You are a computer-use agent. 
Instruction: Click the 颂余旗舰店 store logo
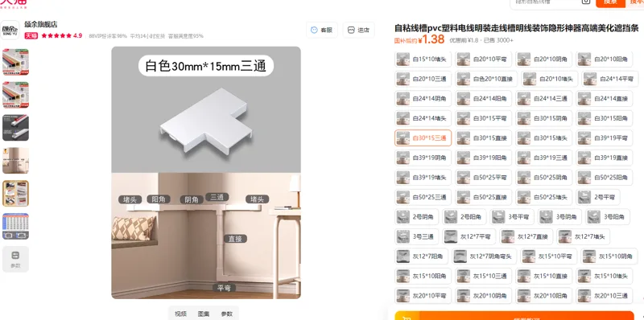click(10, 31)
